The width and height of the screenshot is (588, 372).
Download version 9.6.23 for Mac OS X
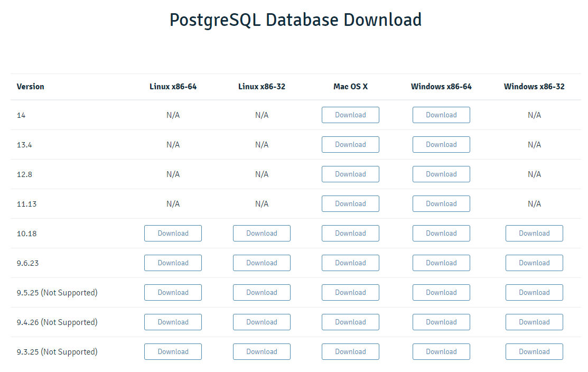point(350,263)
